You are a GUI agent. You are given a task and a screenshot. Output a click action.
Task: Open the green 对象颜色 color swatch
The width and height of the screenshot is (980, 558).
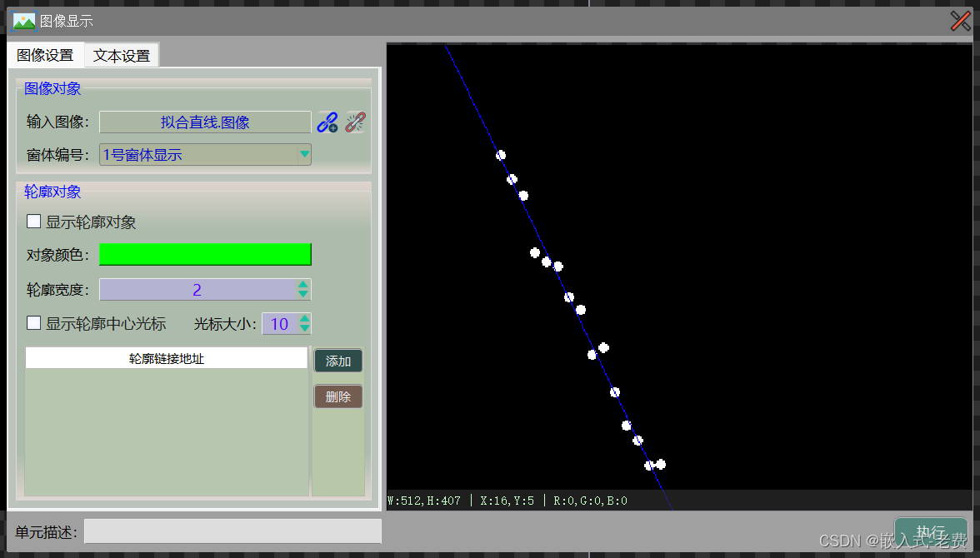point(205,254)
